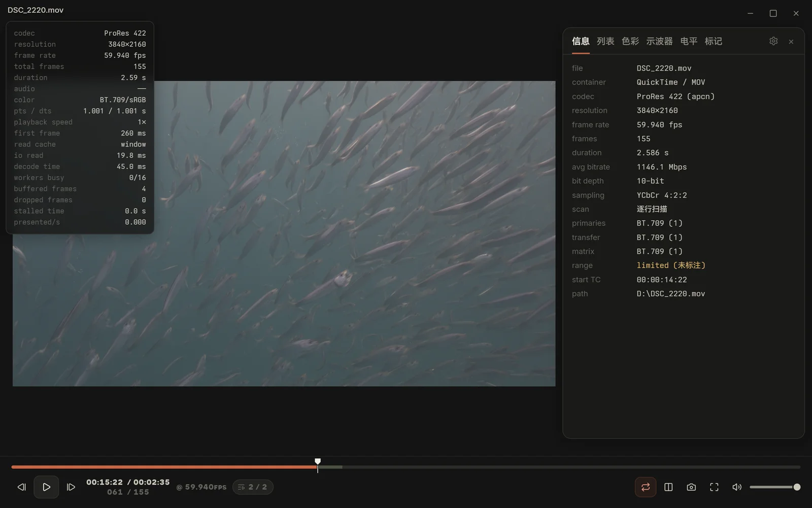Image resolution: width=812 pixels, height=508 pixels.
Task: Step back one frame
Action: [21, 487]
